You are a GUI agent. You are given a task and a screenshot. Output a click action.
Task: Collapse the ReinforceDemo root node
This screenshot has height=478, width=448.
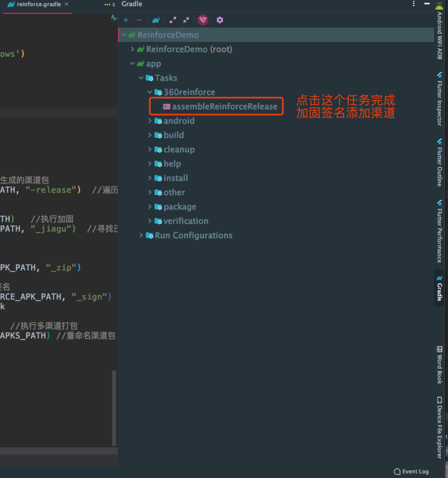pyautogui.click(x=124, y=35)
